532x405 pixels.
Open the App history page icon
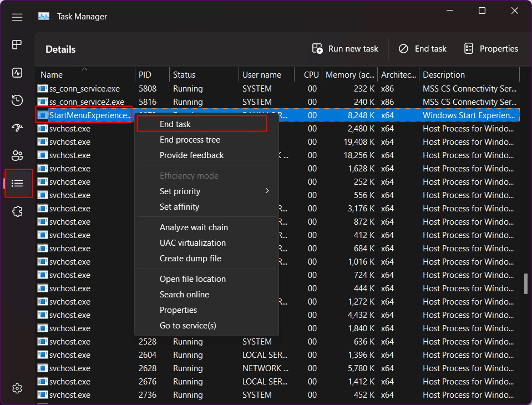pyautogui.click(x=17, y=100)
